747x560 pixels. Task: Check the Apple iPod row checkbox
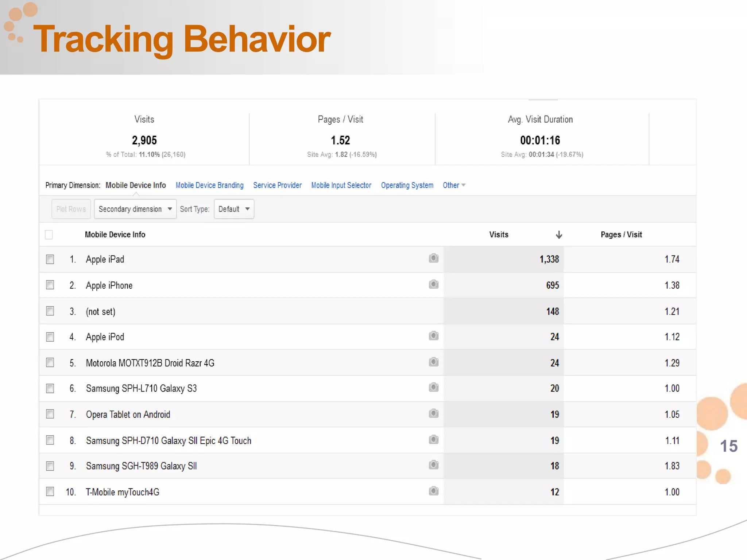[x=50, y=337]
